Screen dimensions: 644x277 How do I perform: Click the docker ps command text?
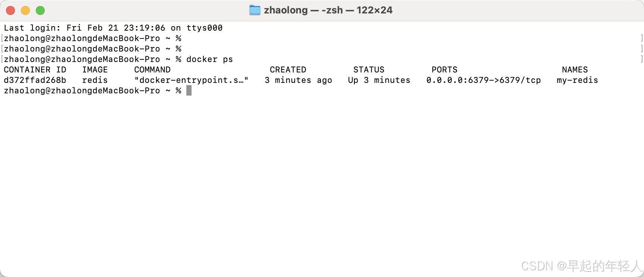pos(209,59)
